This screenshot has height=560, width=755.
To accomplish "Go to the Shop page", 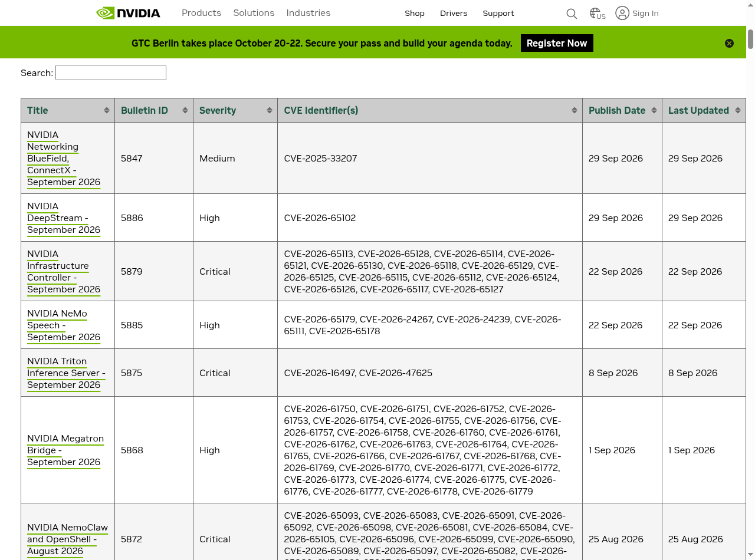I will click(x=415, y=13).
